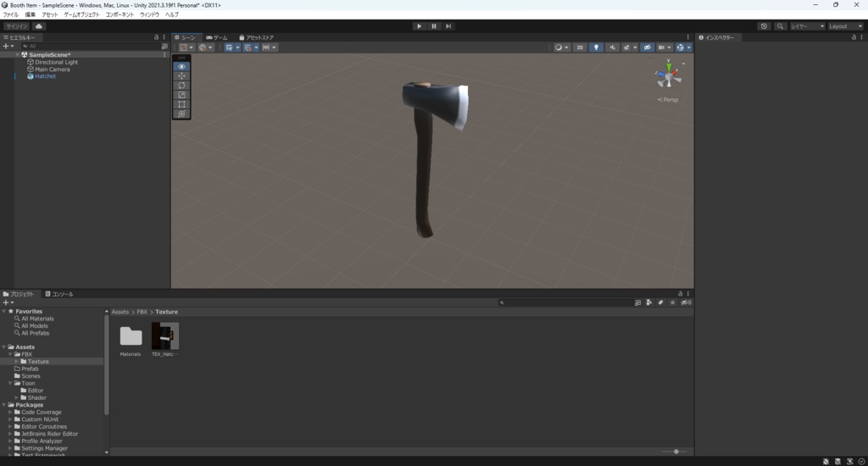
Task: Click the Step button
Action: point(448,26)
